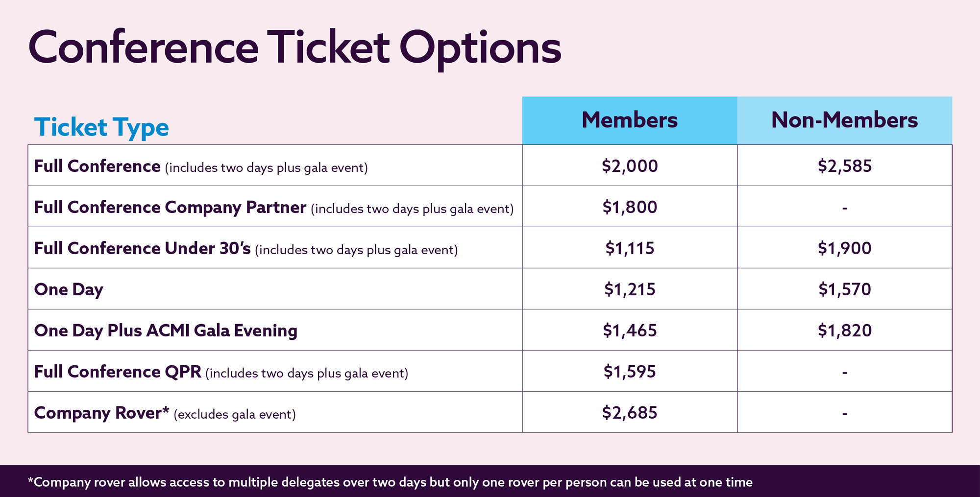Click the Members column header
980x497 pixels.
pos(630,120)
